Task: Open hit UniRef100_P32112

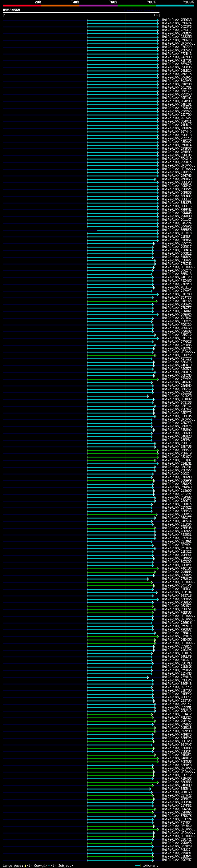Action: (177, 138)
